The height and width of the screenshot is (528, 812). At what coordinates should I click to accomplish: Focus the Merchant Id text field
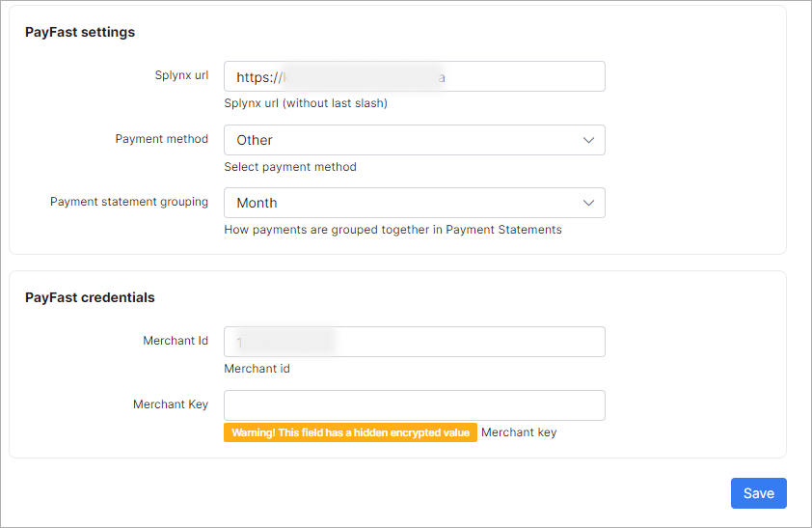point(414,342)
